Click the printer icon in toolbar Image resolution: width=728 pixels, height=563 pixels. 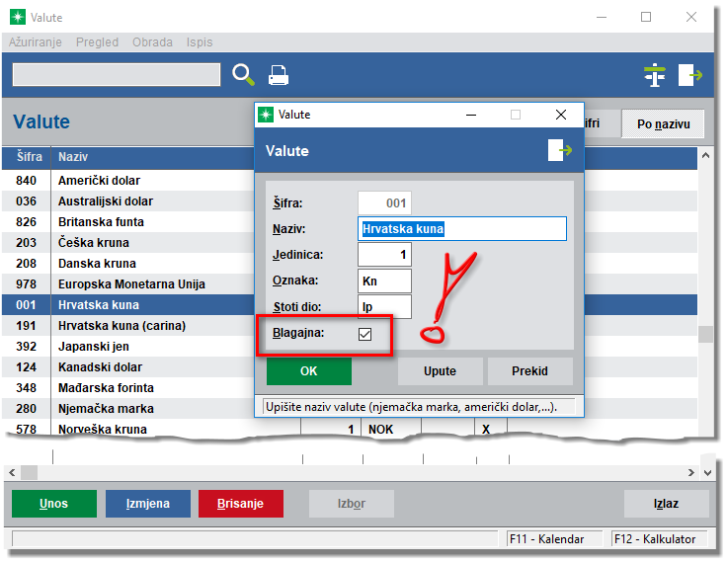tap(279, 74)
